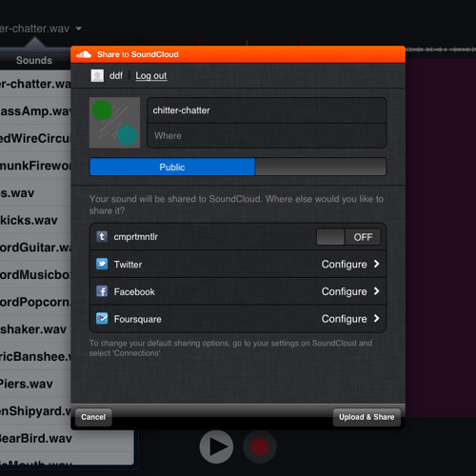The image size is (476, 476).
Task: Click the track artwork thumbnail
Action: click(x=114, y=123)
